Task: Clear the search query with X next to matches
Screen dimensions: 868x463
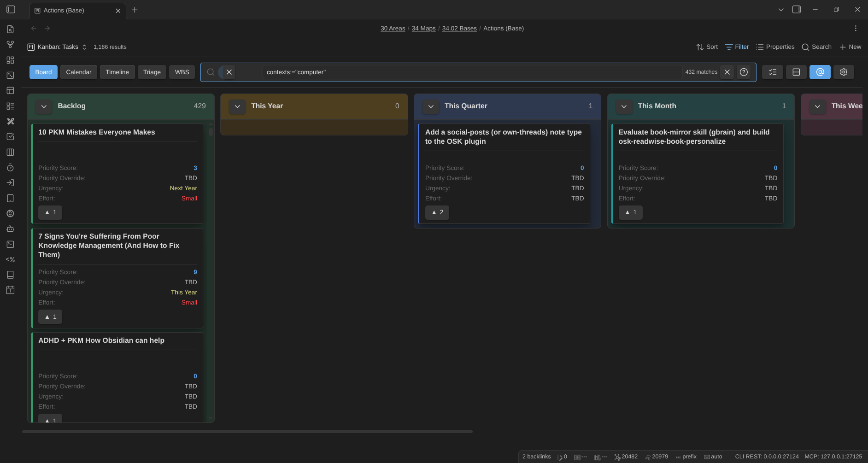Action: pyautogui.click(x=727, y=72)
